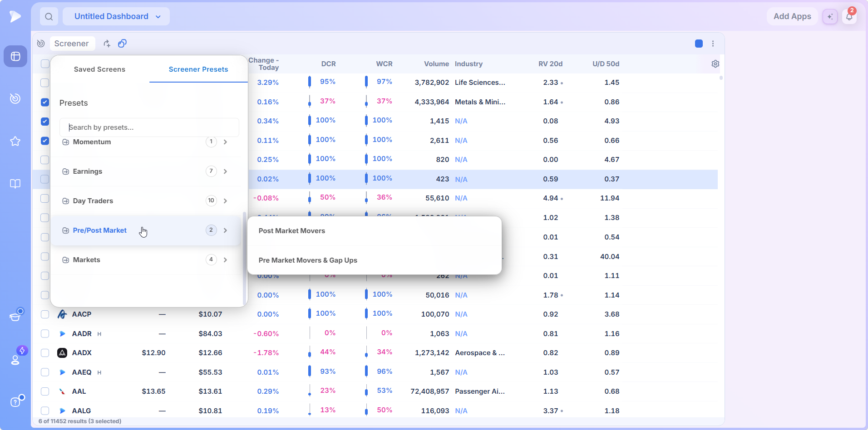Click the AALG ticker logo
The height and width of the screenshot is (430, 868).
click(x=62, y=411)
